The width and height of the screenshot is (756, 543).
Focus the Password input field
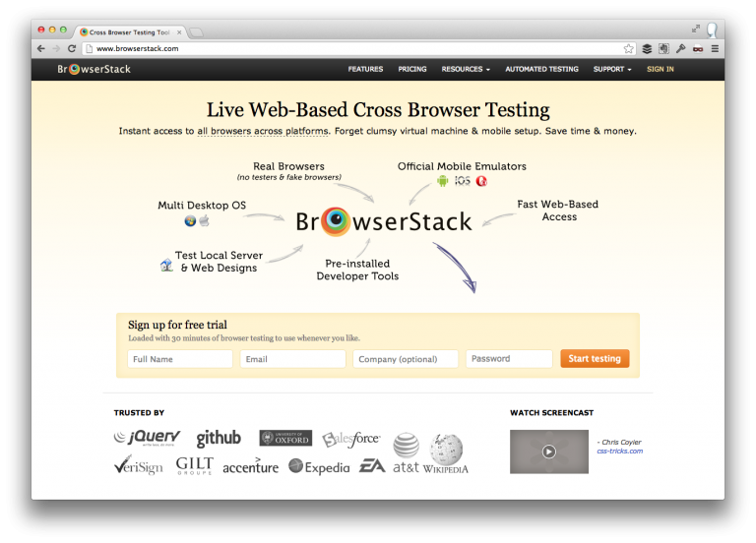509,359
